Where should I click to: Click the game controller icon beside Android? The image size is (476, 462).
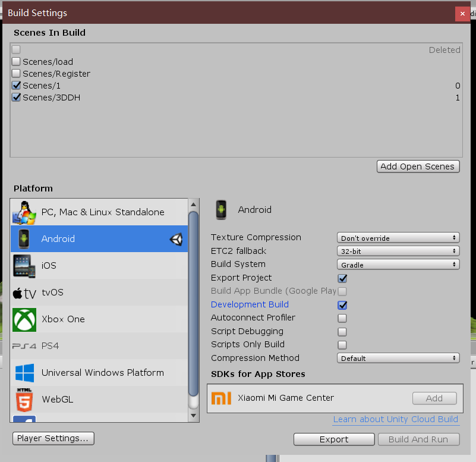tap(176, 239)
